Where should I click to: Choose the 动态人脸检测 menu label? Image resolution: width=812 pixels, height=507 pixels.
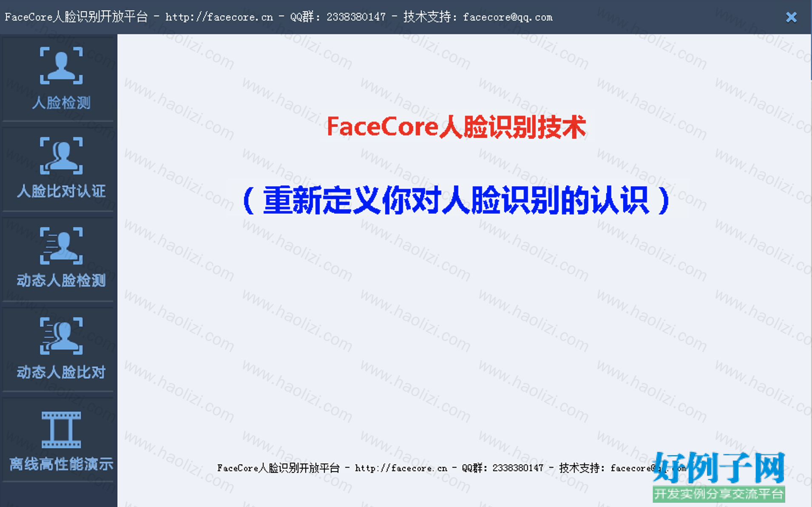[61, 280]
